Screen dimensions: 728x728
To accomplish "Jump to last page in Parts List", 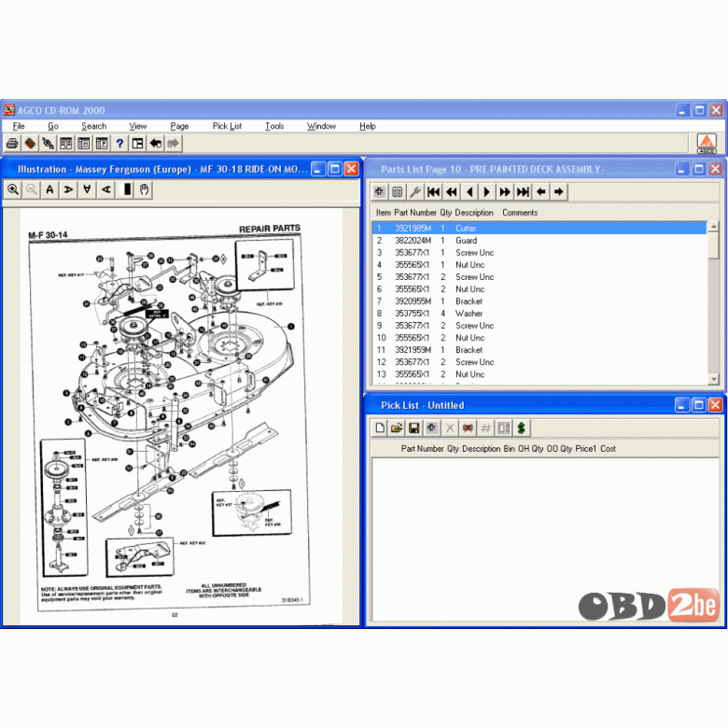I will tap(524, 191).
